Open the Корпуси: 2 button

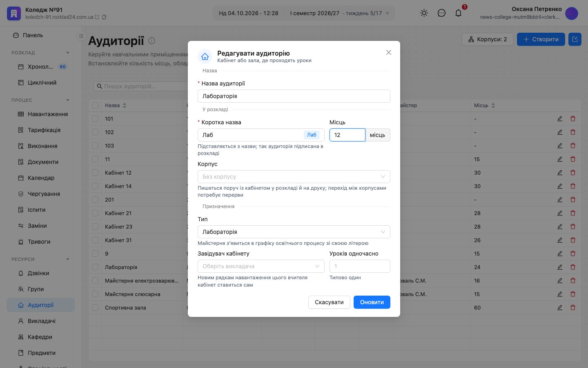point(488,39)
